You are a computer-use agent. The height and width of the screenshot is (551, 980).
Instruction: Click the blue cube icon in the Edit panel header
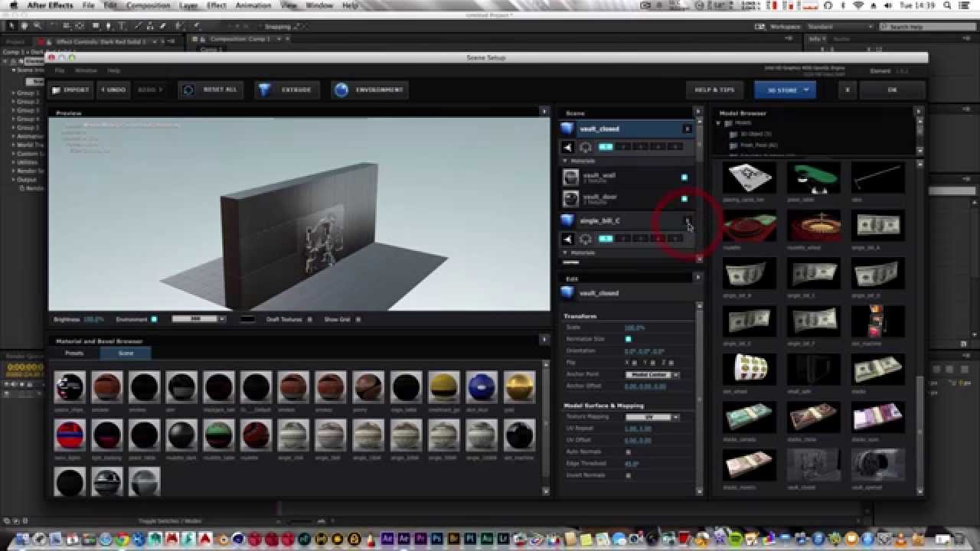(567, 292)
